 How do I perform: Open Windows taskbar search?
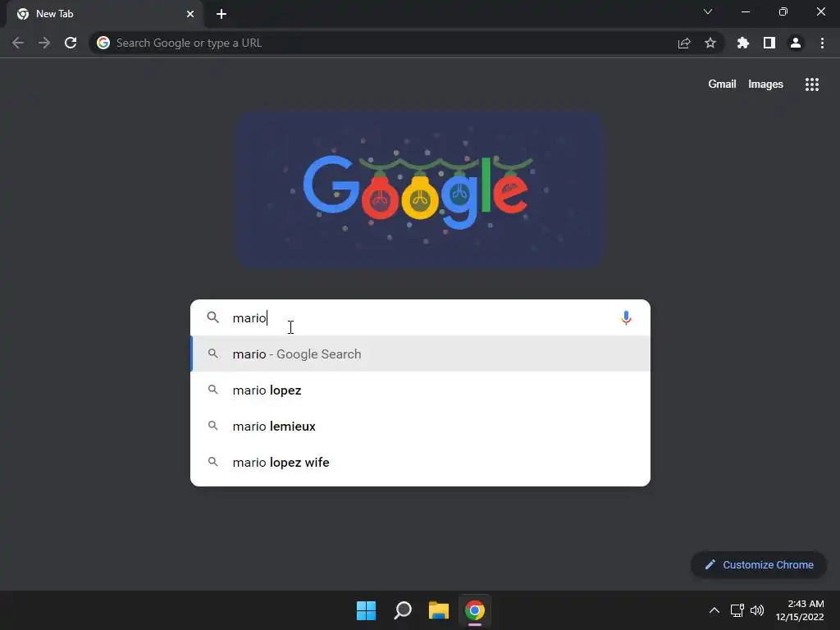pyautogui.click(x=403, y=610)
